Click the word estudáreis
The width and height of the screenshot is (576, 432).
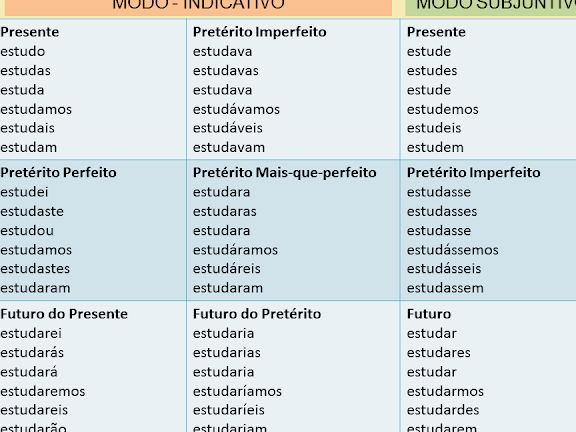[x=227, y=269]
